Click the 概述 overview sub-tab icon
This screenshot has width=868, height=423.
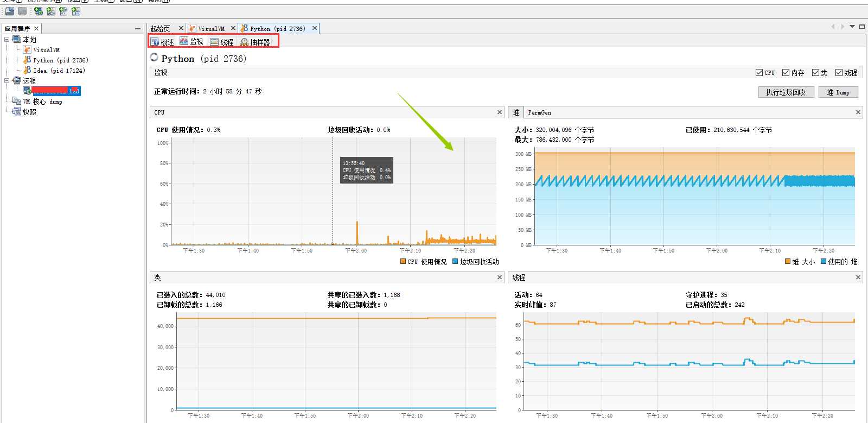tap(155, 42)
